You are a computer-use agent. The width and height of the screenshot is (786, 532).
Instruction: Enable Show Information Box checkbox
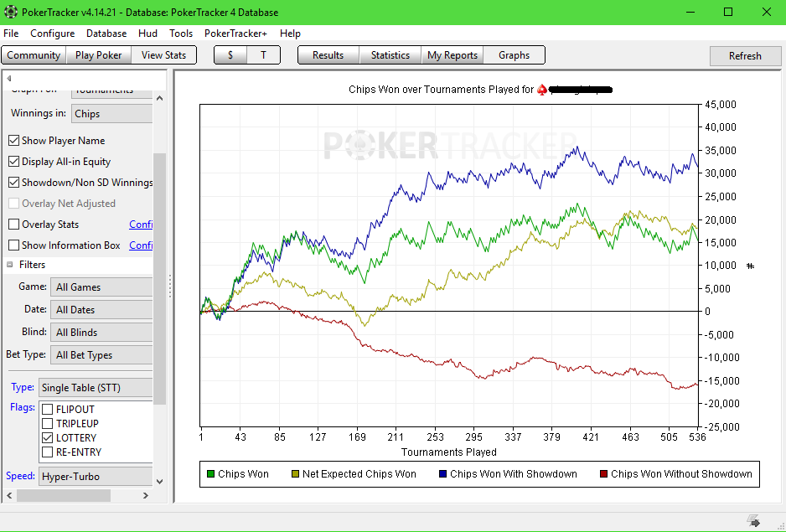(x=14, y=245)
